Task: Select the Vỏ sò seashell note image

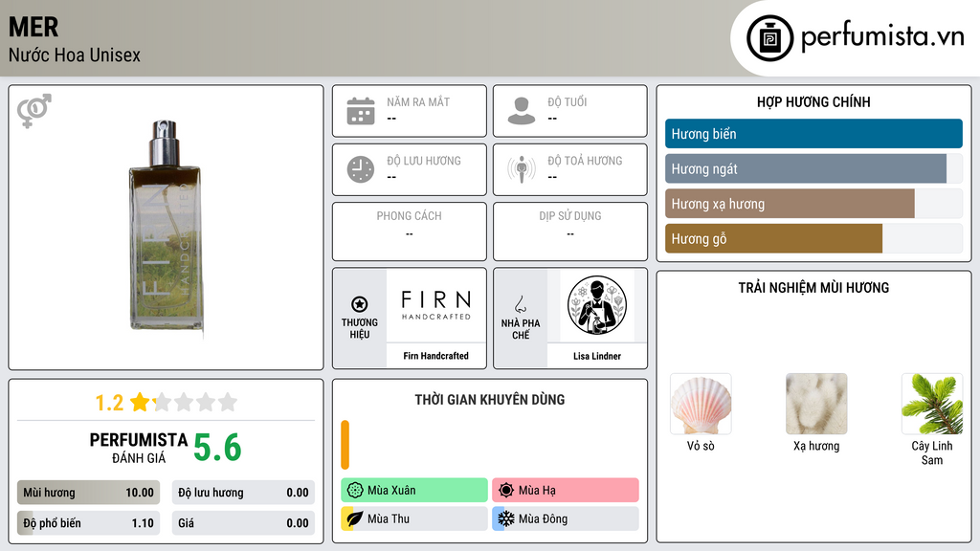Action: pos(701,405)
